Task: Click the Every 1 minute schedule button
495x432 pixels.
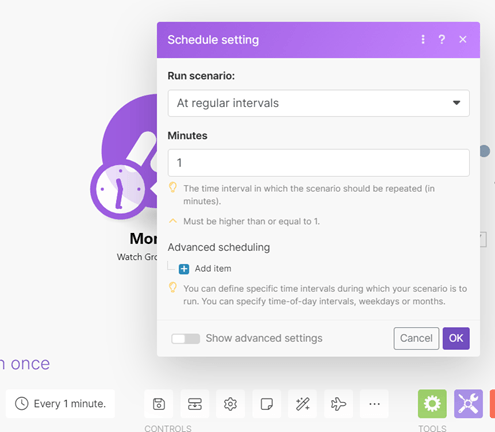Action: tap(60, 404)
